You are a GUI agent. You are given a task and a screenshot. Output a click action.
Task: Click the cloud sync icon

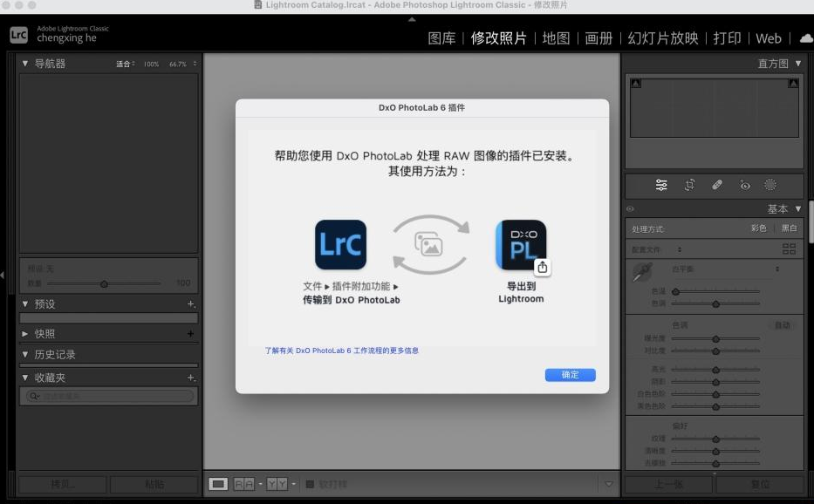pyautogui.click(x=806, y=38)
